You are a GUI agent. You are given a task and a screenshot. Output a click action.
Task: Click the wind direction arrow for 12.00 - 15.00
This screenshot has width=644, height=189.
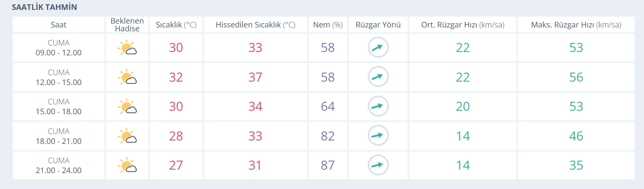(x=378, y=77)
